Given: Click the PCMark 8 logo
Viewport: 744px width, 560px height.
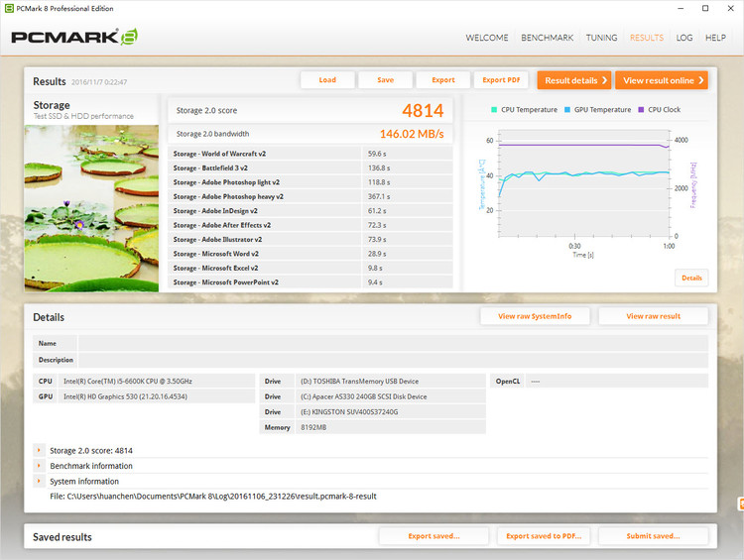Looking at the screenshot, I should pyautogui.click(x=74, y=37).
